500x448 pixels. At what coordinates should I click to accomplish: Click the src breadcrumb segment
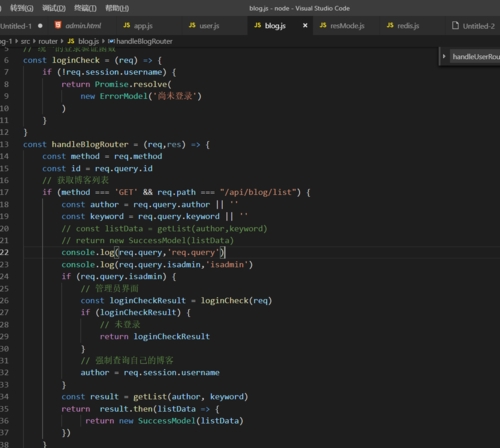tap(25, 41)
